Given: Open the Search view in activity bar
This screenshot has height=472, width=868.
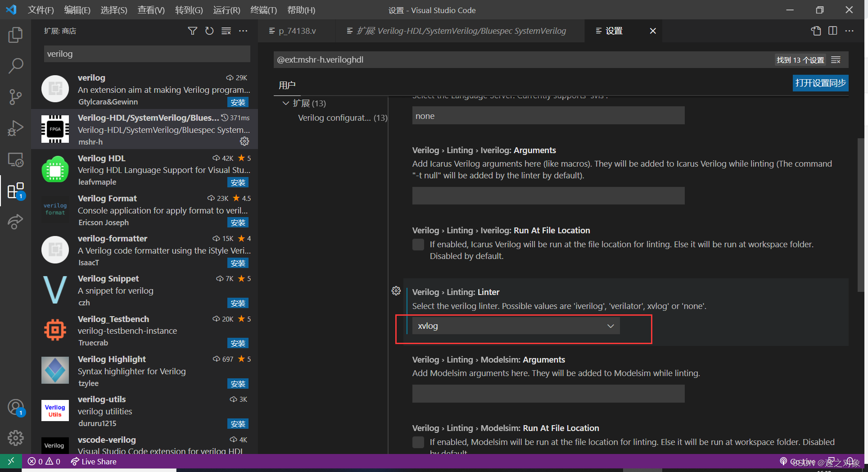Looking at the screenshot, I should [15, 66].
